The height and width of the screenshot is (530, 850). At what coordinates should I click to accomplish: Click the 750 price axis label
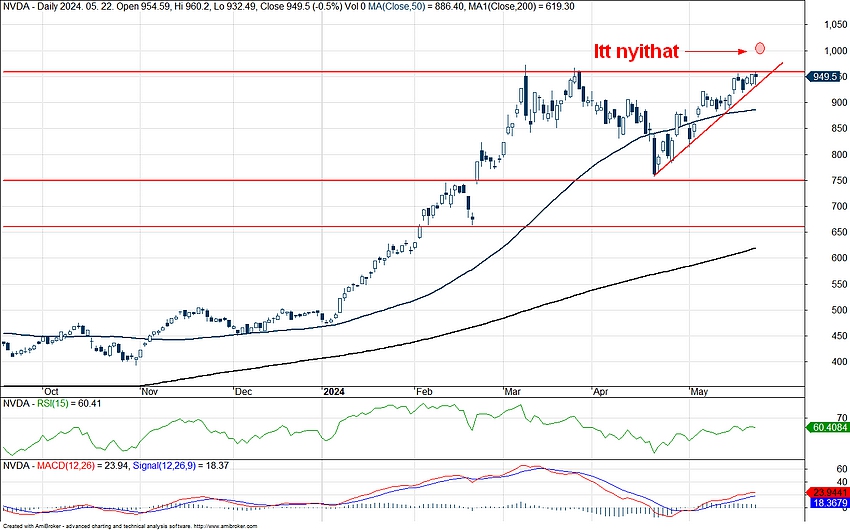coord(840,180)
